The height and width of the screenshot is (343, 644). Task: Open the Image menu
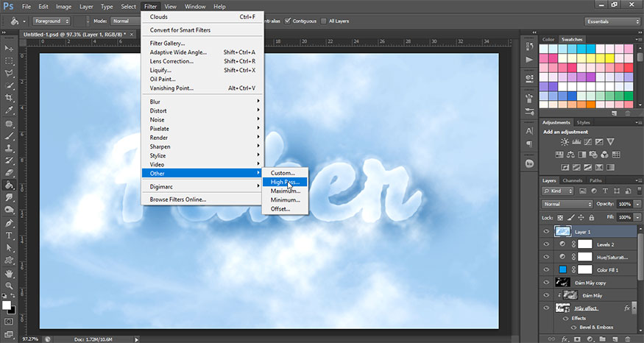pyautogui.click(x=63, y=7)
